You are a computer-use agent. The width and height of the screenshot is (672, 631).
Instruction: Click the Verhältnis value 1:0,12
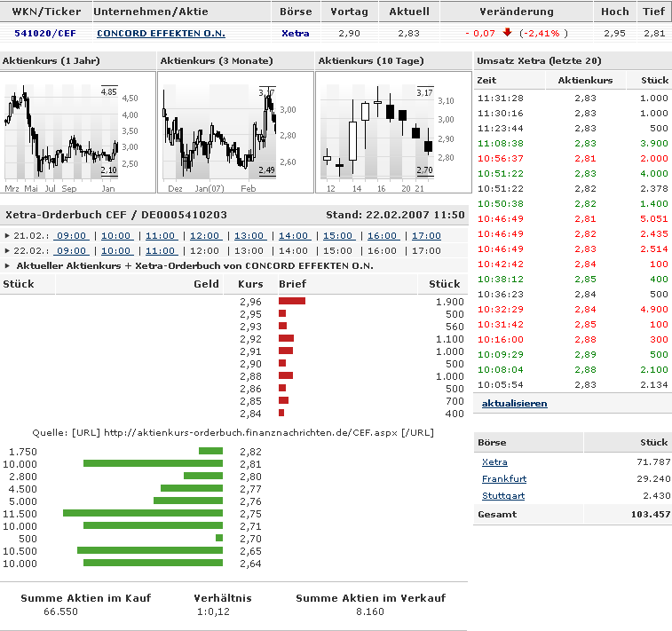point(213,611)
